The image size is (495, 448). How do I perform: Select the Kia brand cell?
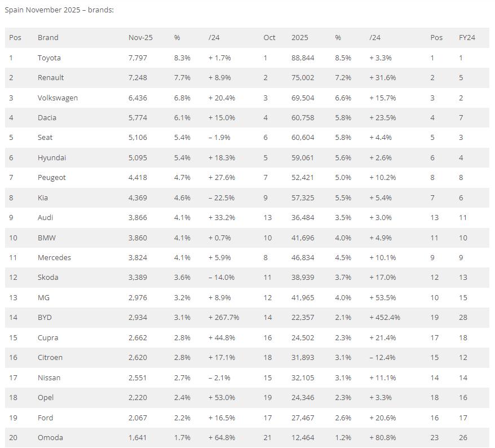[x=43, y=198]
